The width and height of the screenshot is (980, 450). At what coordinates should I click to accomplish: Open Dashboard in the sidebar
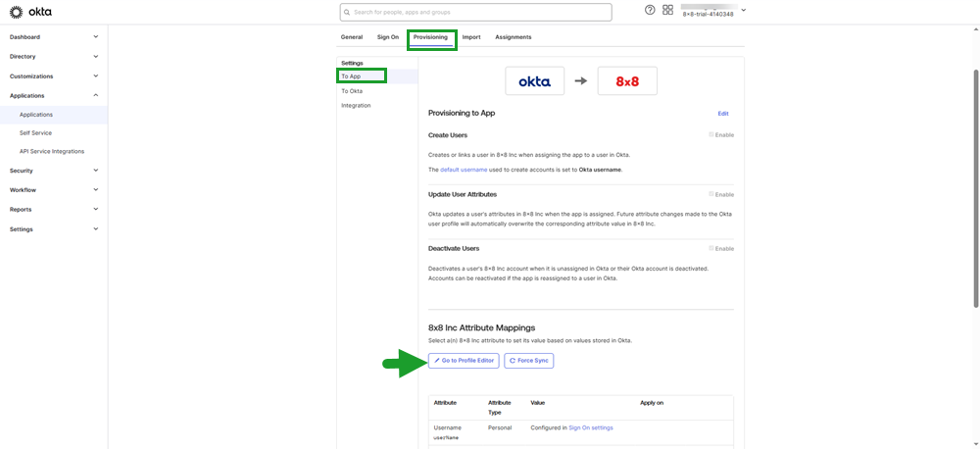pyautogui.click(x=25, y=37)
